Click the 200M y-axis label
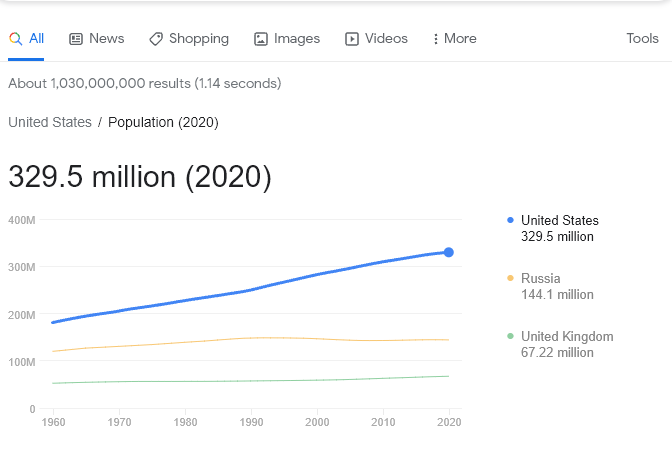This screenshot has height=450, width=672. tap(21, 315)
